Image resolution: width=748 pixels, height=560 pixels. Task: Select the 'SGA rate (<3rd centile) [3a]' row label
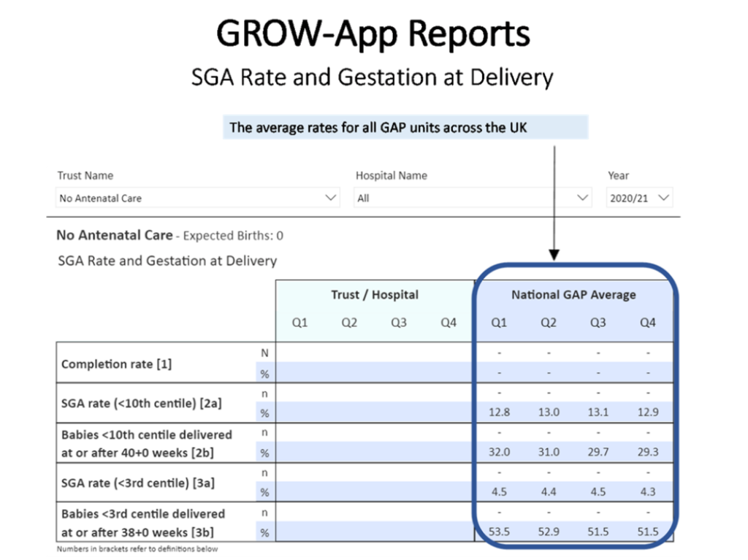138,483
